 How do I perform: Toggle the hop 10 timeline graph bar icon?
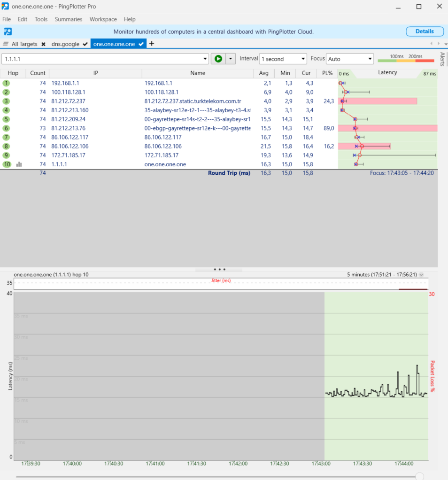(x=19, y=164)
